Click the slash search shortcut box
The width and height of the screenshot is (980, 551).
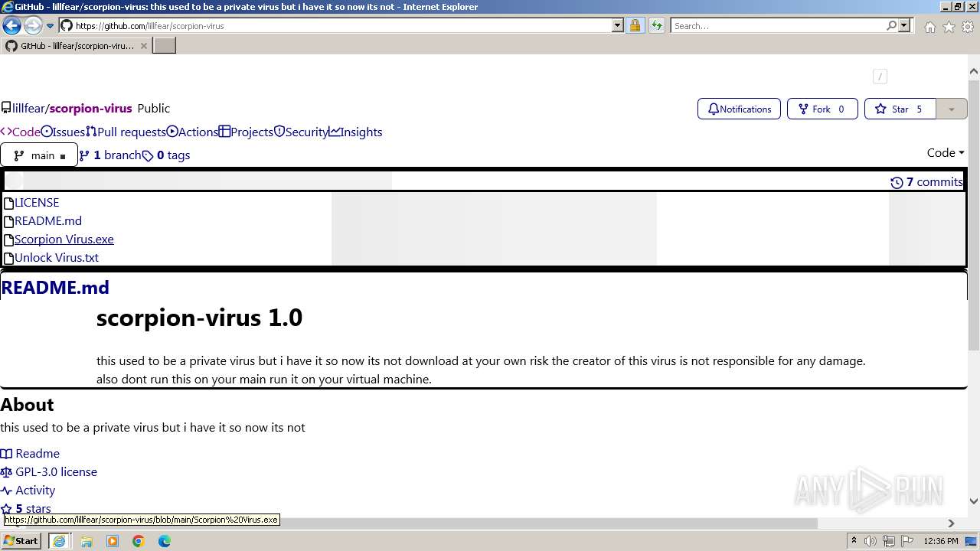(x=880, y=76)
